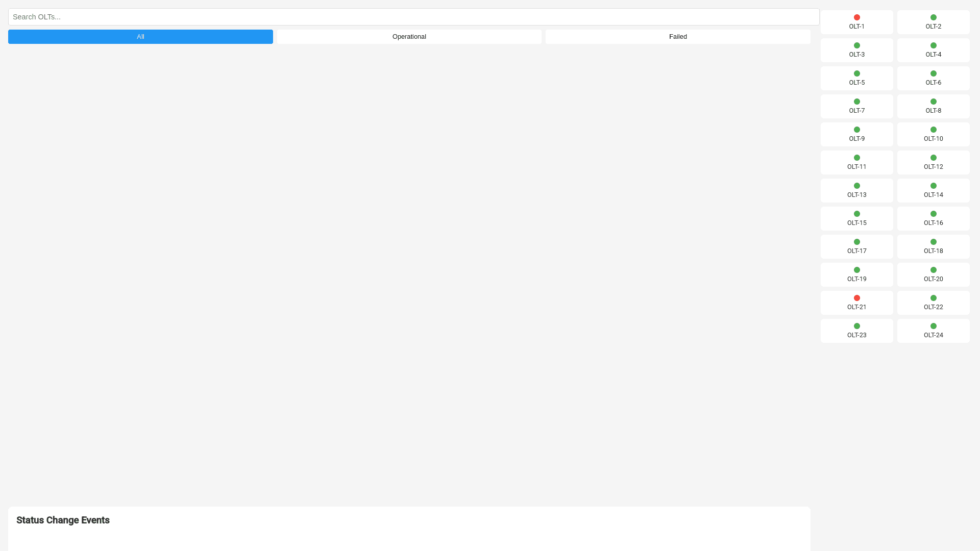Show only Failed OLTs
Image resolution: width=980 pixels, height=551 pixels.
click(x=677, y=37)
